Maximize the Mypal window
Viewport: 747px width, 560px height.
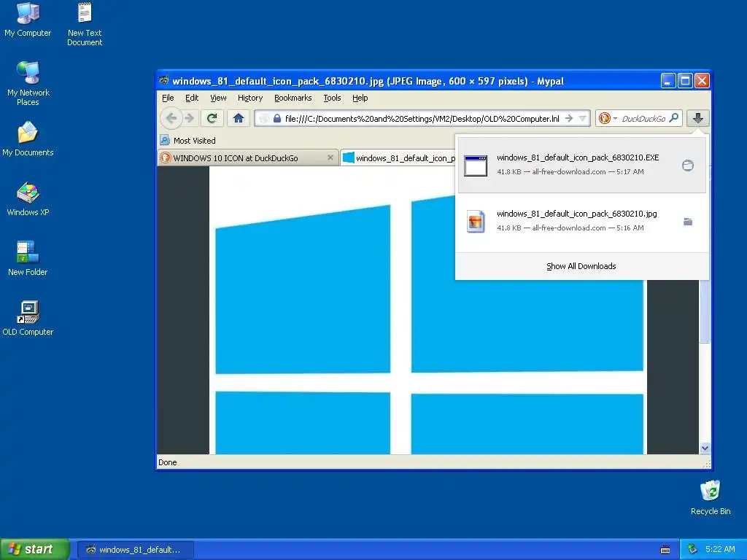click(x=685, y=81)
